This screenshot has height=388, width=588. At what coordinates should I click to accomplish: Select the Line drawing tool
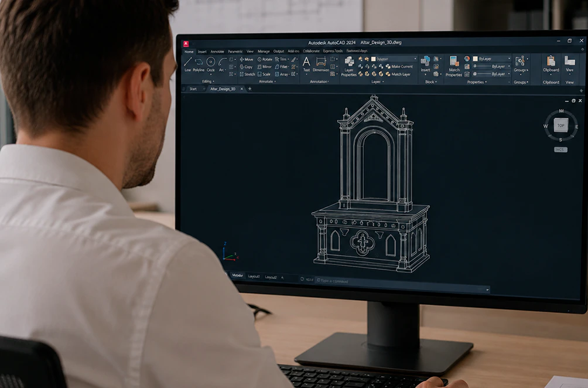pyautogui.click(x=188, y=64)
